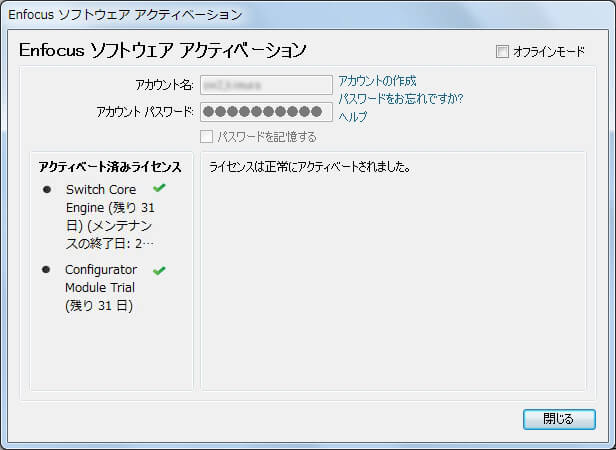Click the window title bar text
Image resolution: width=616 pixels, height=450 pixels.
click(125, 15)
